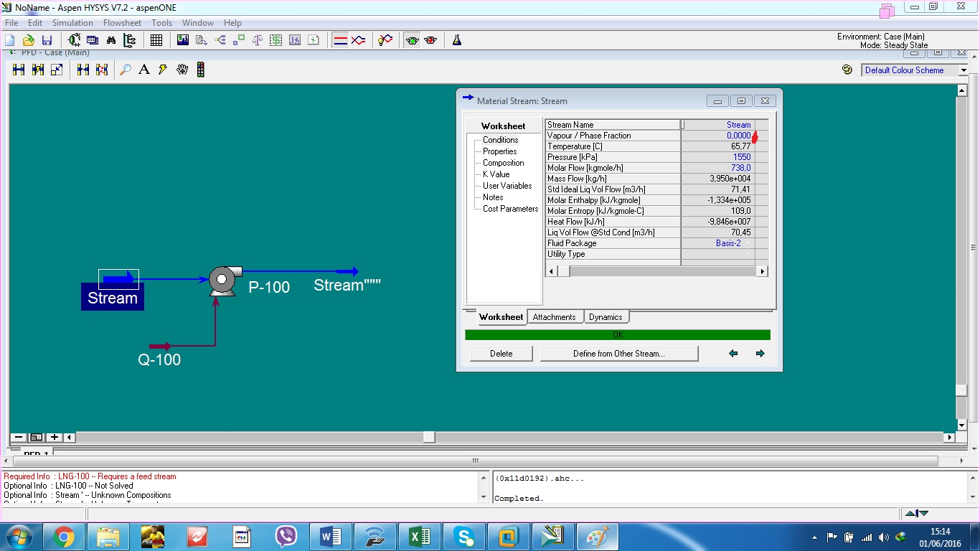The height and width of the screenshot is (551, 980).
Task: Activate the green light Solver Active icon
Action: tap(412, 40)
